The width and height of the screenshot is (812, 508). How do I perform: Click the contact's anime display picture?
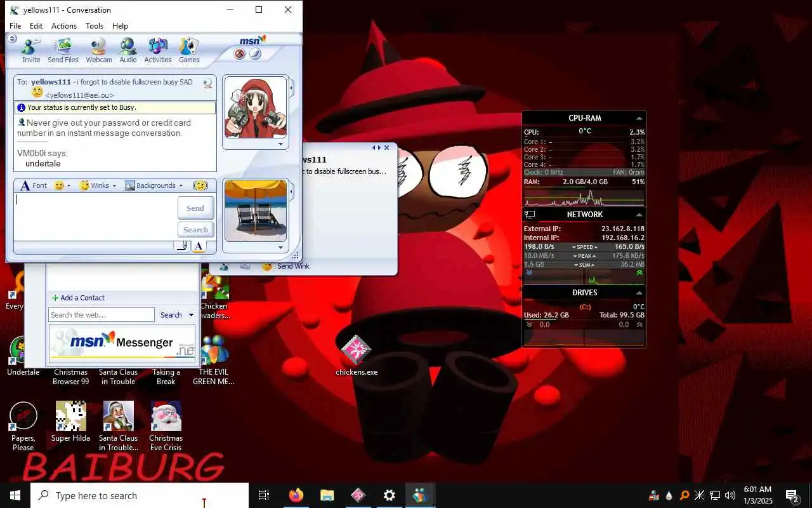256,108
